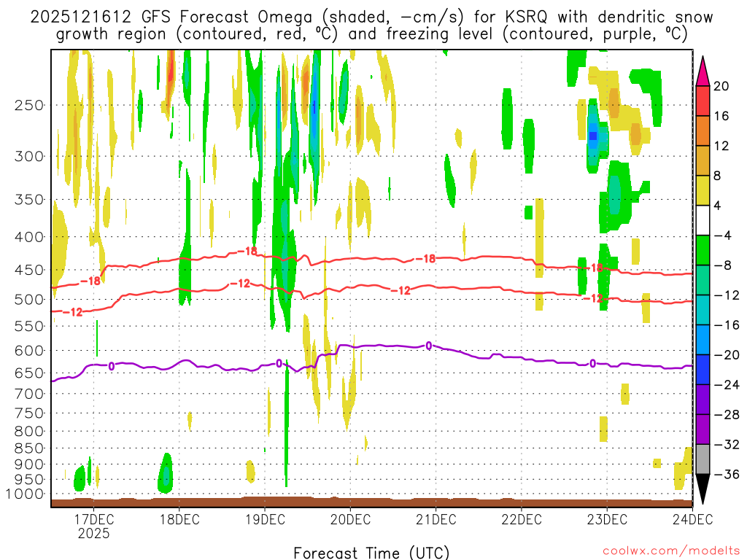Click the 1000 pressure level label
The height and width of the screenshot is (560, 747).
click(x=25, y=494)
